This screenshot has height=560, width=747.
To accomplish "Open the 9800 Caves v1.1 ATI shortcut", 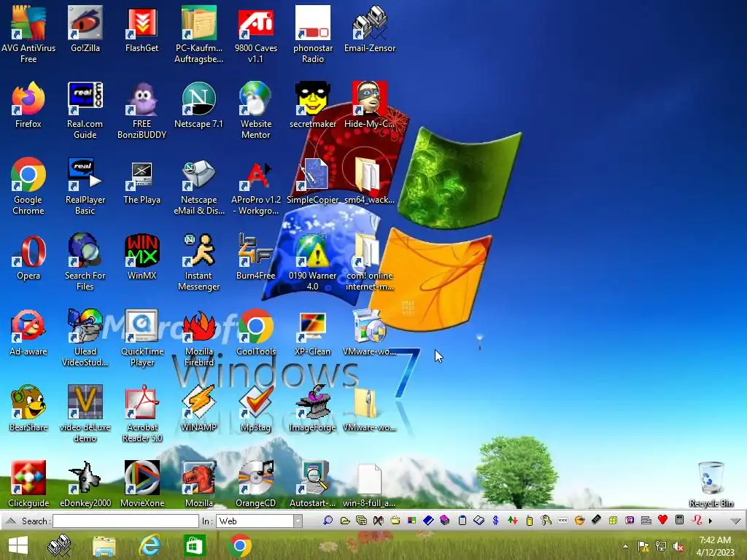I will click(x=256, y=34).
